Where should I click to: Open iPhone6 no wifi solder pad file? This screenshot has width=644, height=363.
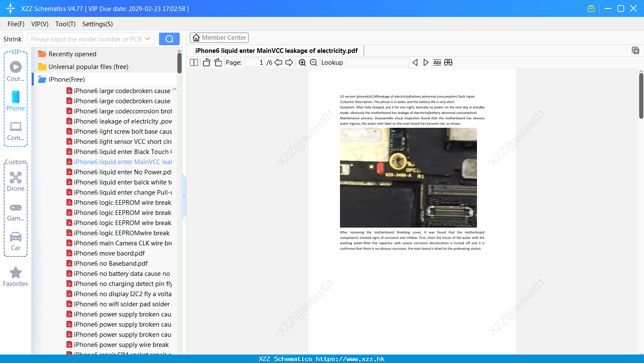coord(118,304)
